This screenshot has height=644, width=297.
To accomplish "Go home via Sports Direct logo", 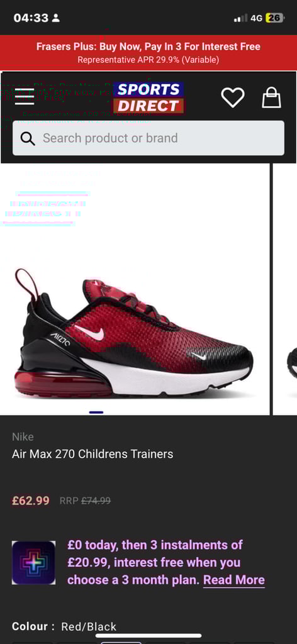I will tap(148, 97).
